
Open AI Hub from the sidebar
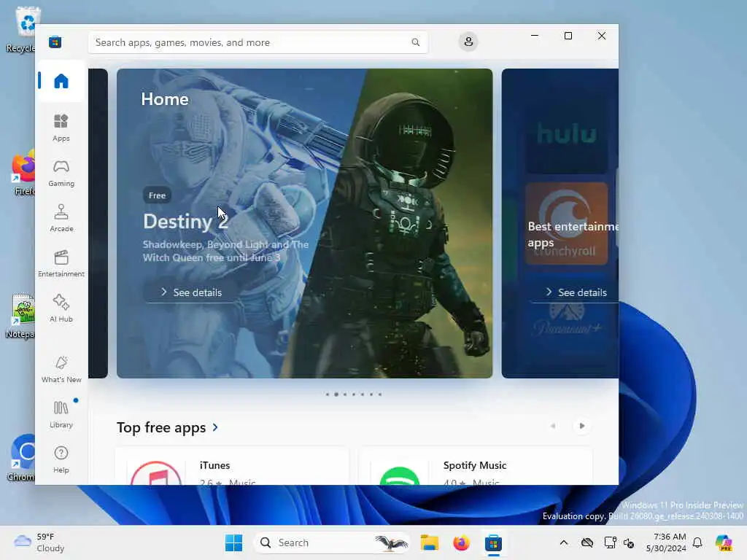pyautogui.click(x=61, y=308)
